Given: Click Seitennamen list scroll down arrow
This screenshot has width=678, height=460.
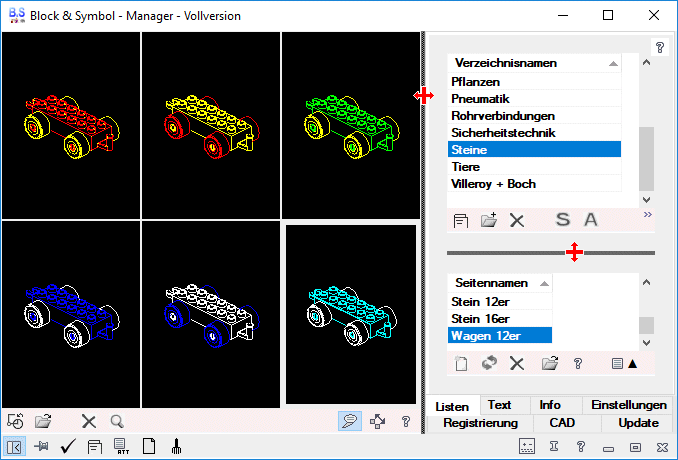Looking at the screenshot, I should (647, 343).
